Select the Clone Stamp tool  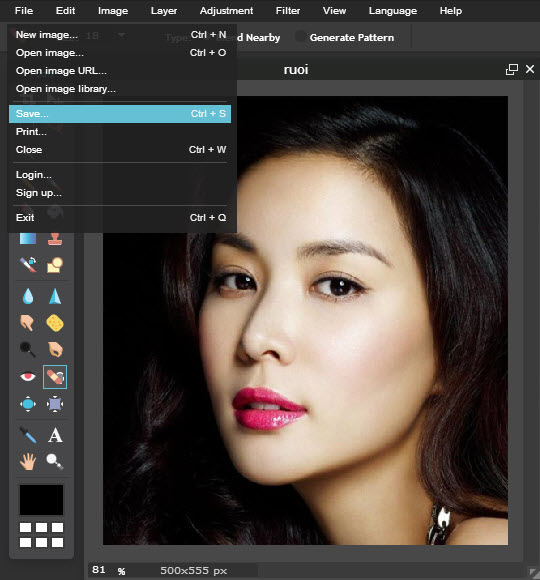coord(55,239)
